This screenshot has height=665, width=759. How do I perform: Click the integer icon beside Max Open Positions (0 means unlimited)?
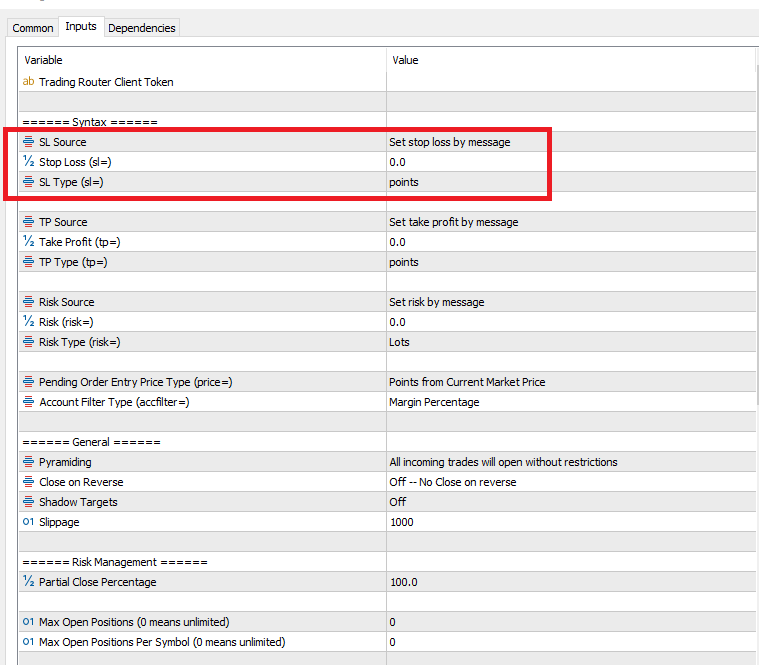pos(29,622)
